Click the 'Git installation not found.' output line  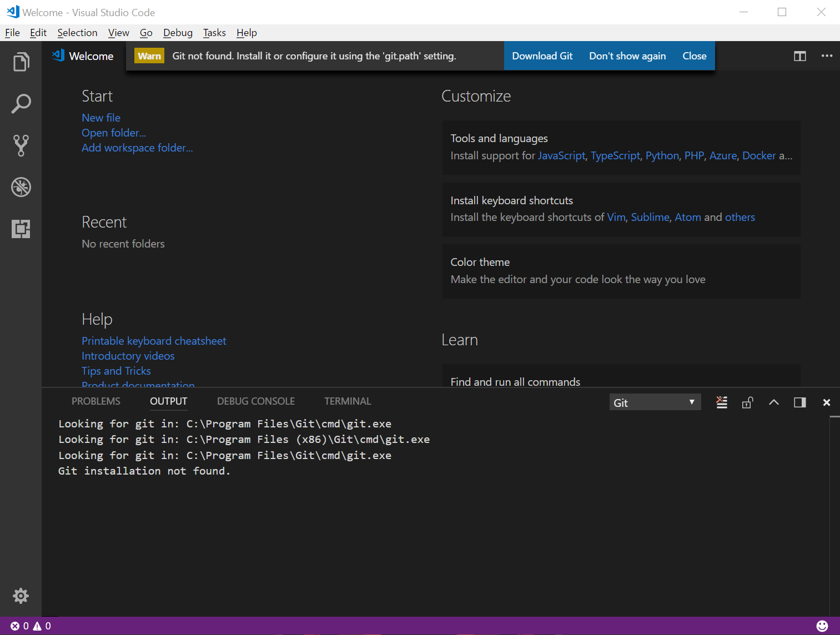point(144,471)
